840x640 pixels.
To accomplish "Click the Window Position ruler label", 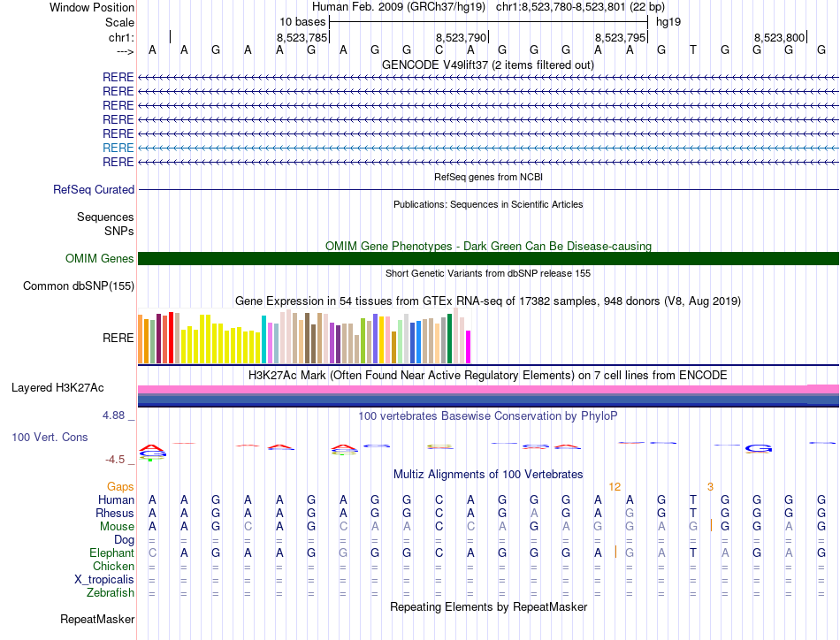I will click(x=92, y=7).
